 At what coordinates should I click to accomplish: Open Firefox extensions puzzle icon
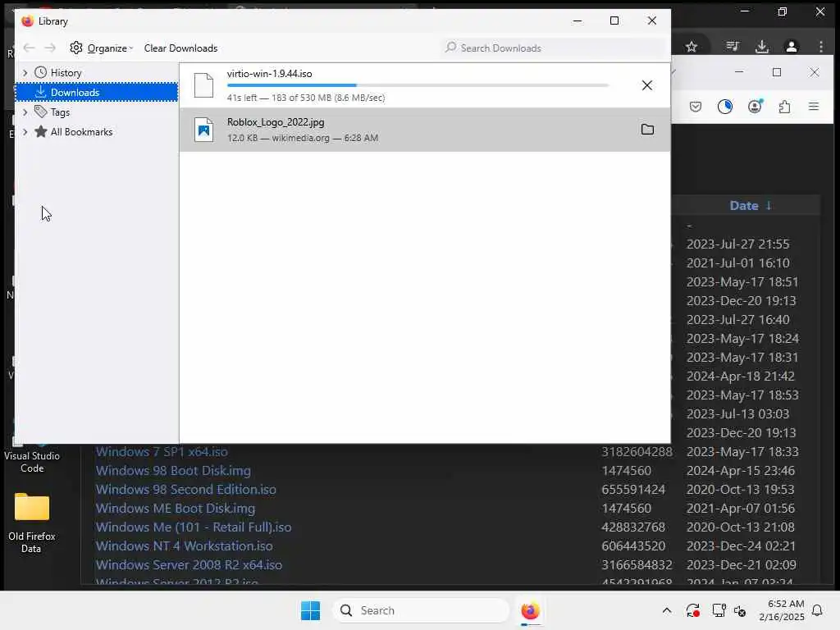pos(784,107)
